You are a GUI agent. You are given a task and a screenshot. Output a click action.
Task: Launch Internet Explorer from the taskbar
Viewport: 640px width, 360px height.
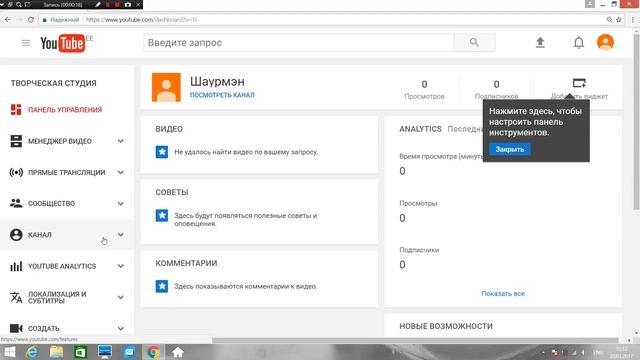32,352
